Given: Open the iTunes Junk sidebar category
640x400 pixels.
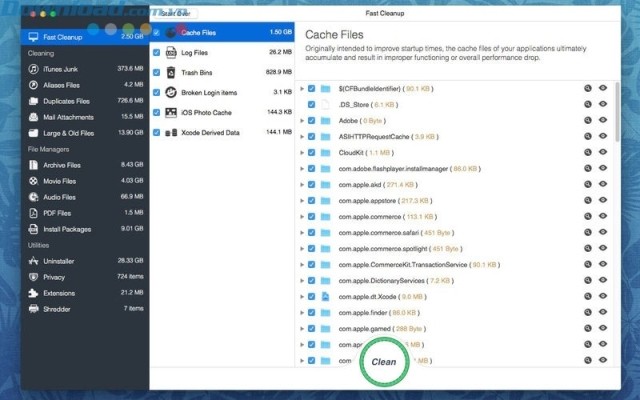Looking at the screenshot, I should tap(60, 69).
